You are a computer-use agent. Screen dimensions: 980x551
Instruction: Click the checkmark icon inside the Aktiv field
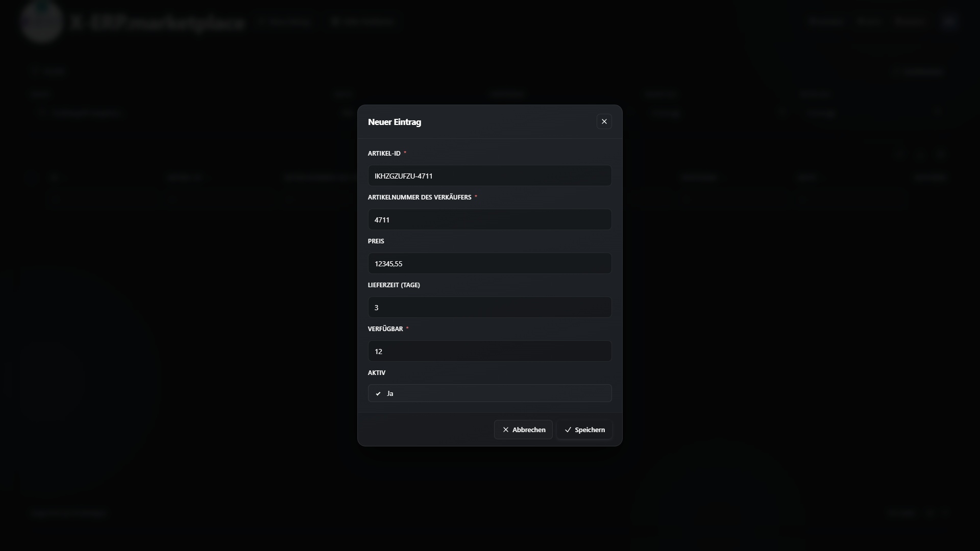pos(378,393)
